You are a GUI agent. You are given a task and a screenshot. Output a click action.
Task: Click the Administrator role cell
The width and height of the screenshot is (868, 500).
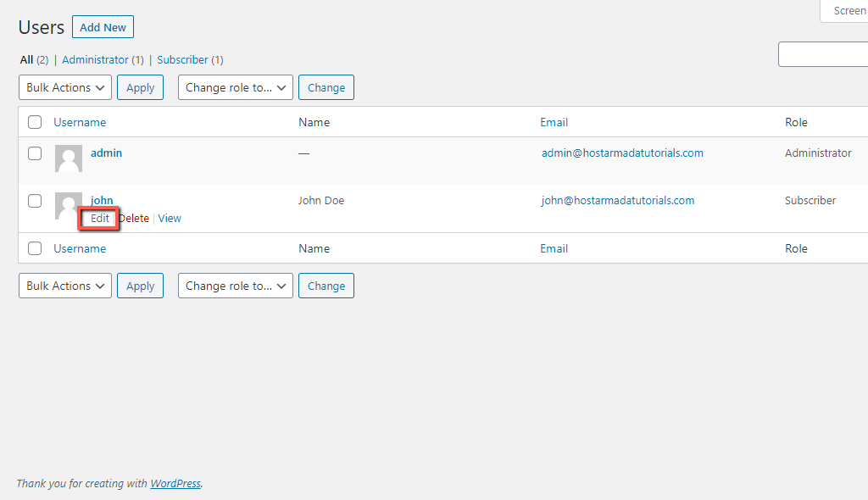(818, 153)
